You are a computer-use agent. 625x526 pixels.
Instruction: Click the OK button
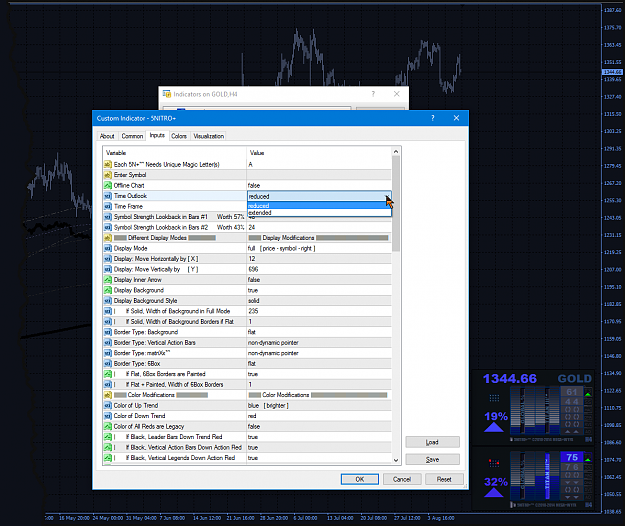click(x=360, y=479)
